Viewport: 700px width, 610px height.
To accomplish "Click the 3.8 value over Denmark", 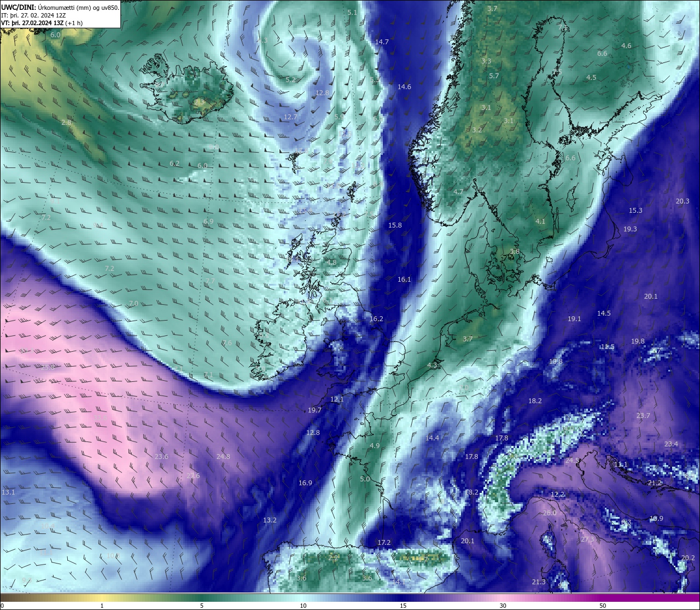I will click(514, 252).
